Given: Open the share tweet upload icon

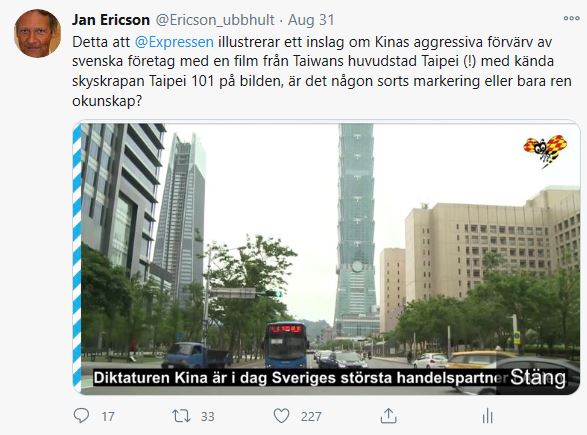Looking at the screenshot, I should 388,416.
